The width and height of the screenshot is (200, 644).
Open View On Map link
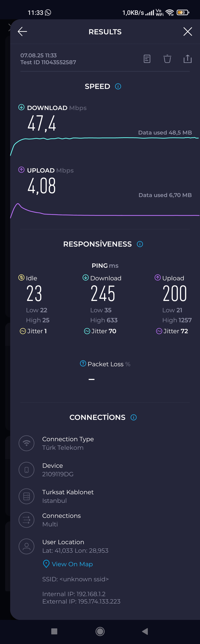point(68,564)
